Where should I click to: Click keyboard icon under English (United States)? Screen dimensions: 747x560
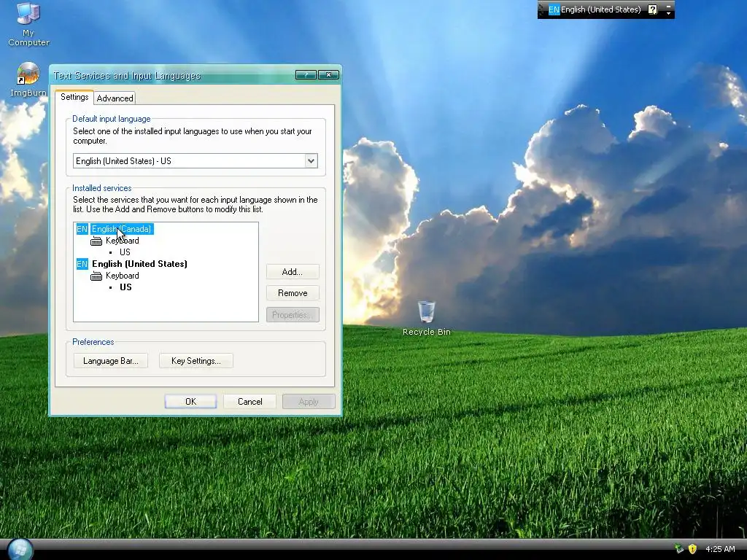pyautogui.click(x=96, y=276)
